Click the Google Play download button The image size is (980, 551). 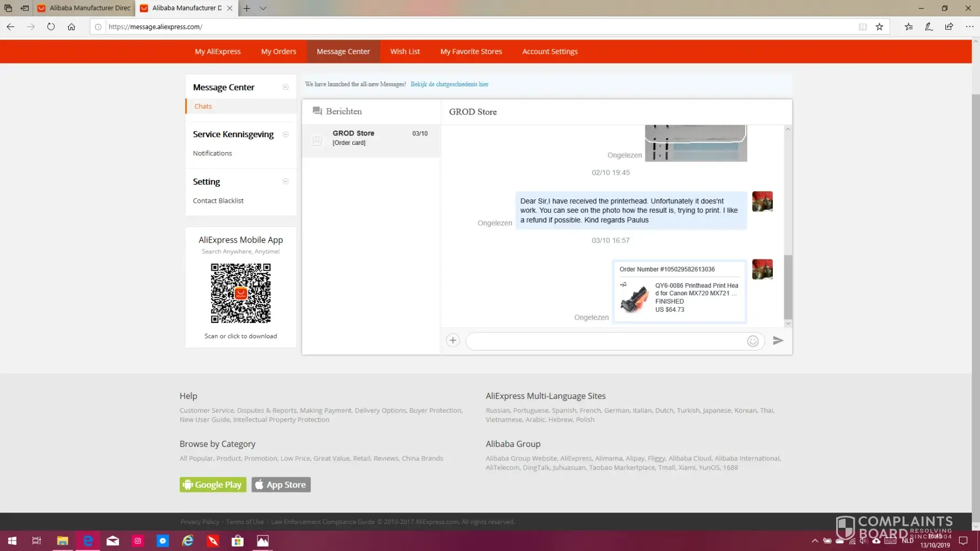click(x=213, y=485)
